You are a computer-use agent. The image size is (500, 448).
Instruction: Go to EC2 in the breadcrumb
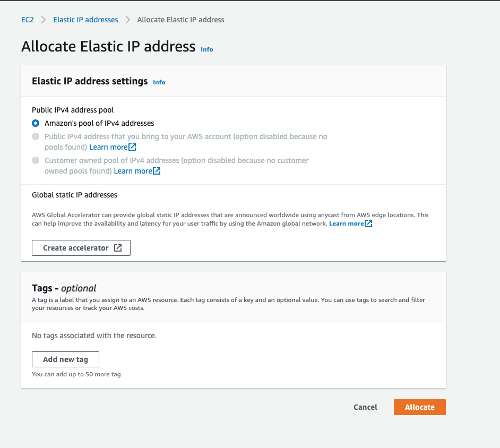tap(28, 20)
